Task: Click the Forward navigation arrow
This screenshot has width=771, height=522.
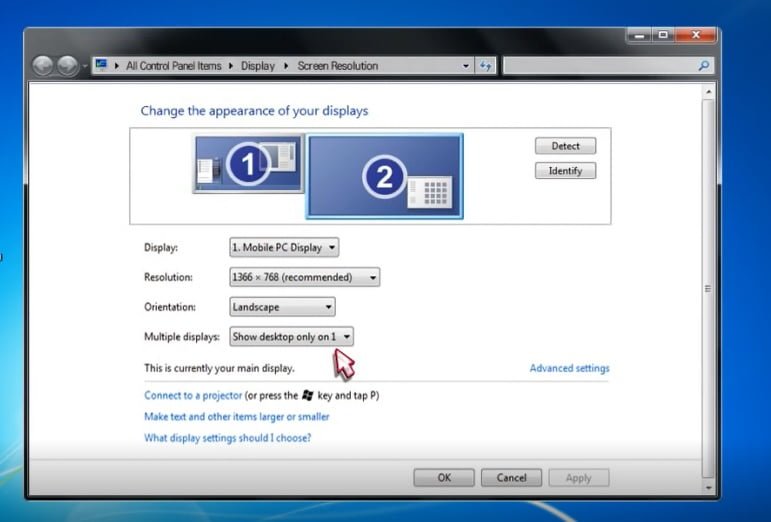Action: [x=67, y=66]
